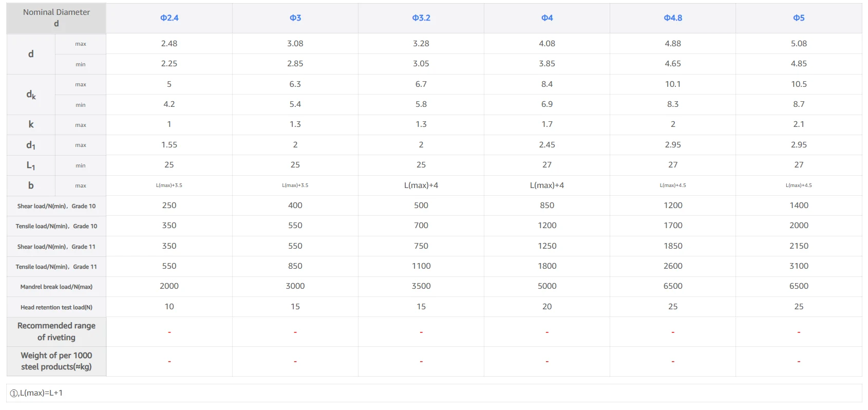Open the Φ4 diameter link

(547, 18)
